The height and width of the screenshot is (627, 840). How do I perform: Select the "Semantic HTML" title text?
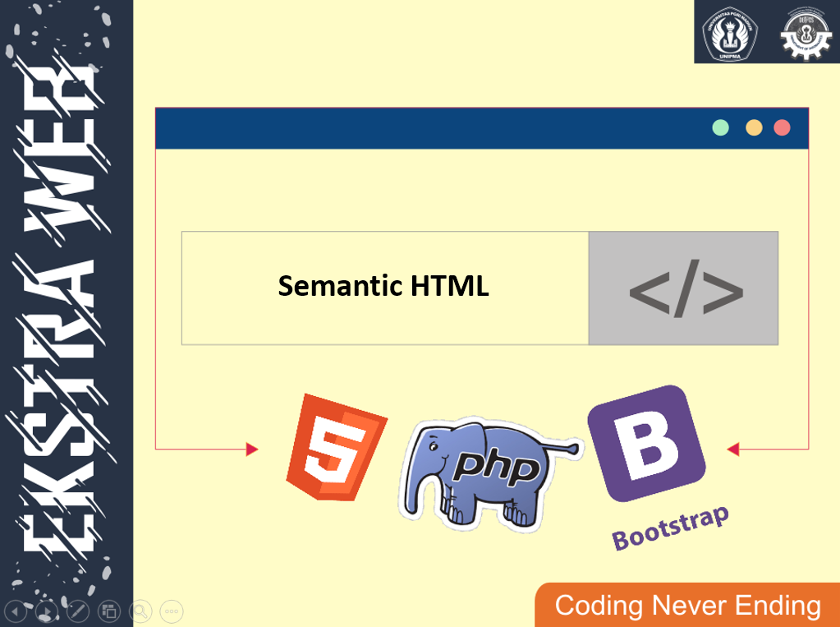[x=383, y=286]
